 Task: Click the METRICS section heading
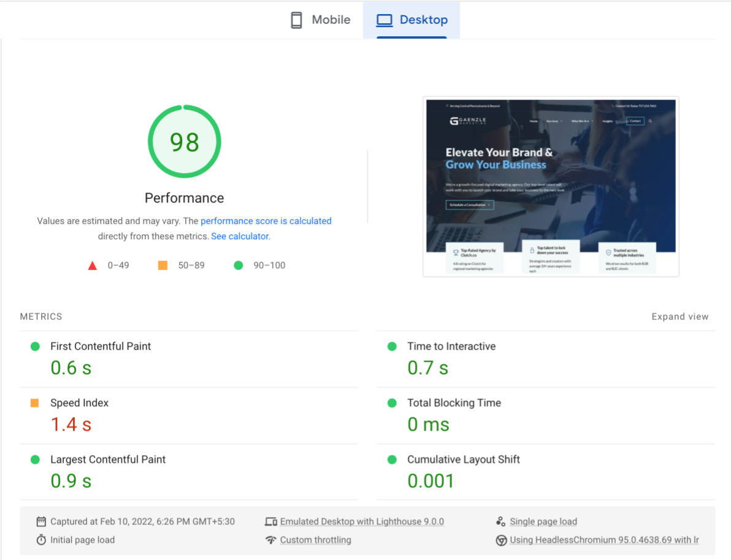(41, 316)
